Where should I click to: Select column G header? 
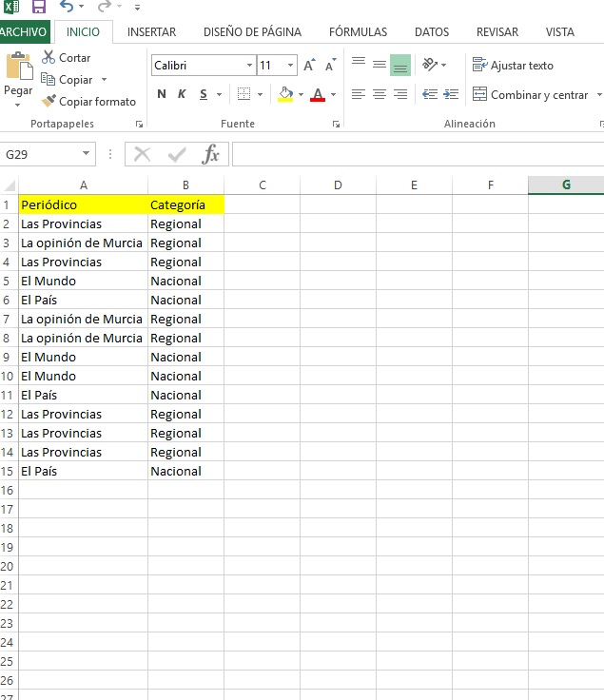(566, 185)
